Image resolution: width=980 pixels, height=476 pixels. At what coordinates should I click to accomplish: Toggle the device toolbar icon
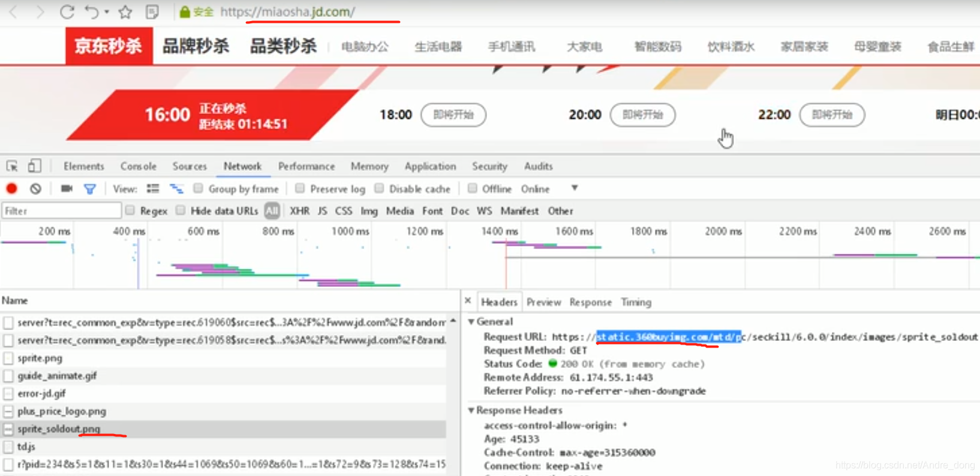(34, 166)
